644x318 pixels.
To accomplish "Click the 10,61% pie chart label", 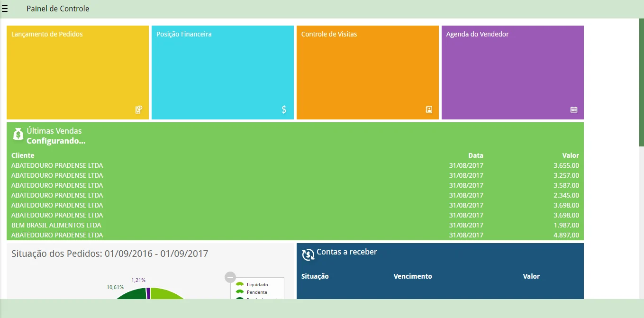I will (x=115, y=287).
